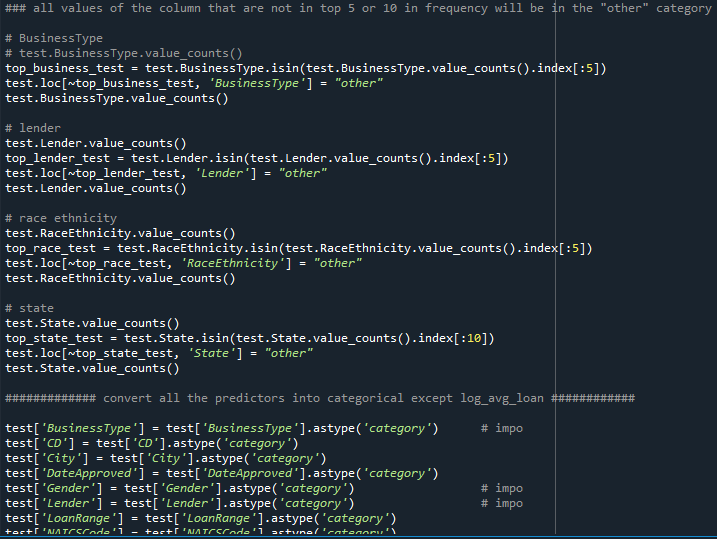The height and width of the screenshot is (539, 717).
Task: Click the variable 'top_business_test' assignment line
Action: point(306,69)
